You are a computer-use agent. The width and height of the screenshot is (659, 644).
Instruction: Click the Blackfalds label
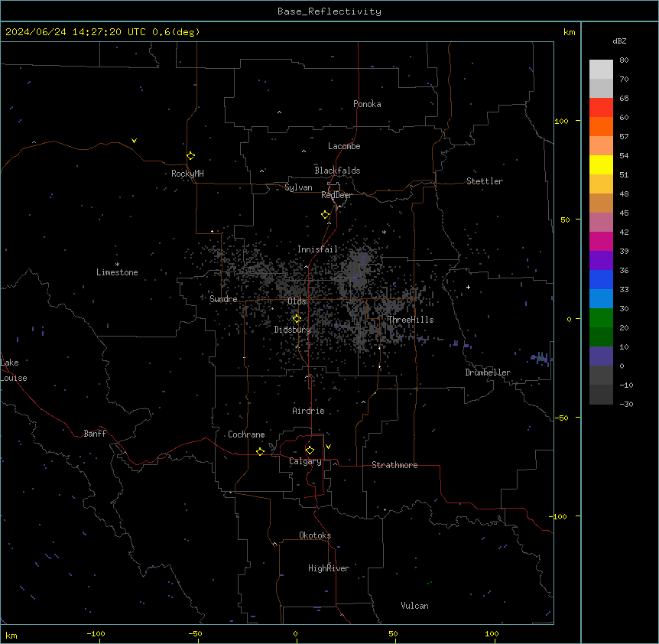(337, 171)
